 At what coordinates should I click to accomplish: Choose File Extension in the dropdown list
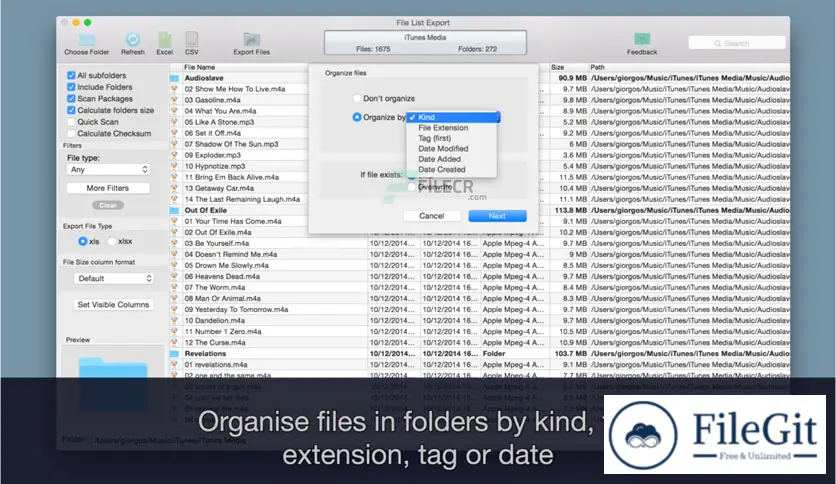pyautogui.click(x=452, y=128)
